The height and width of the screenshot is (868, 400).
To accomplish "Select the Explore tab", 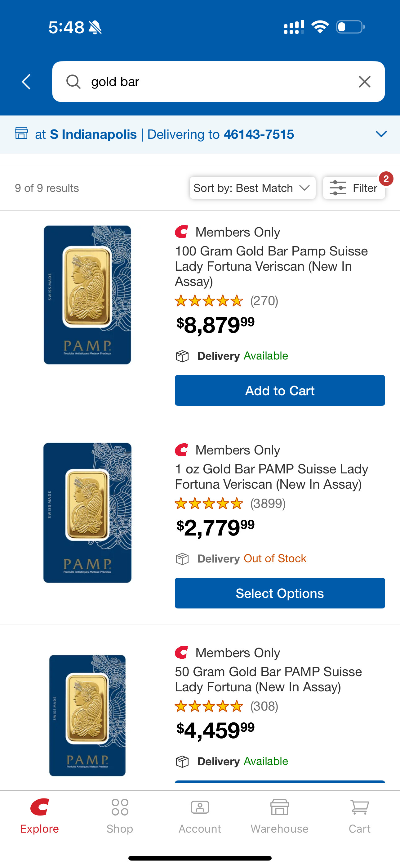I will (x=40, y=816).
